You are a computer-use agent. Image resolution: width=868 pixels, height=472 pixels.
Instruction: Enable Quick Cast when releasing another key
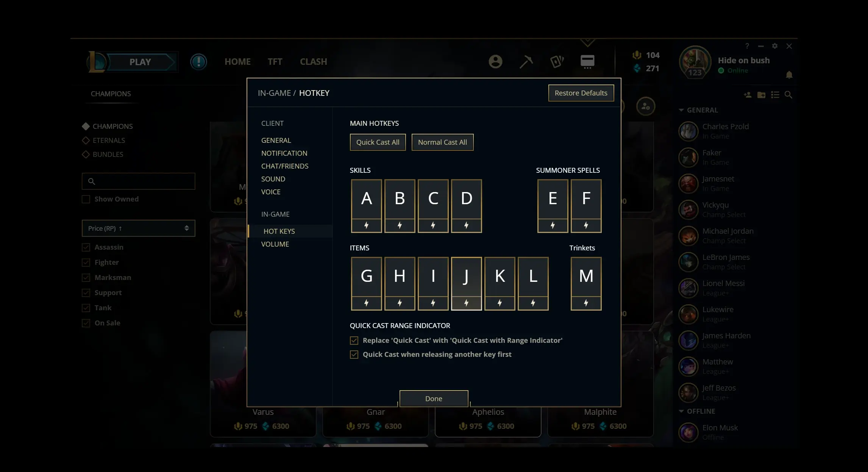[353, 354]
